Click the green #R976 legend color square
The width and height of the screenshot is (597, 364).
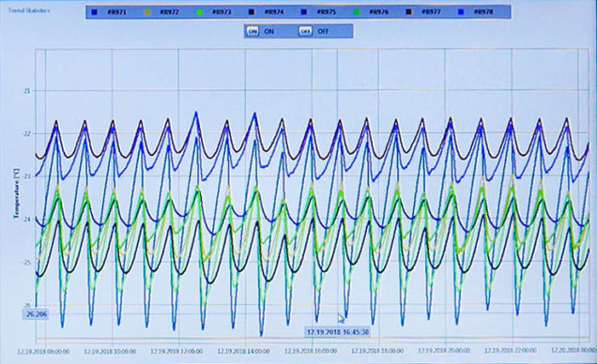click(x=357, y=12)
